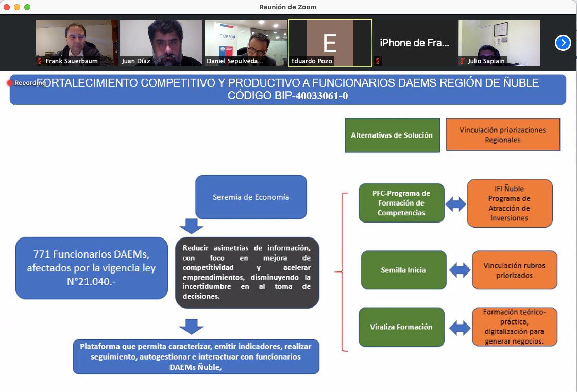This screenshot has height=392, width=577.
Task: Click the slide title FORTALECIMIENTO COMPETITIVO banner
Action: (x=288, y=90)
